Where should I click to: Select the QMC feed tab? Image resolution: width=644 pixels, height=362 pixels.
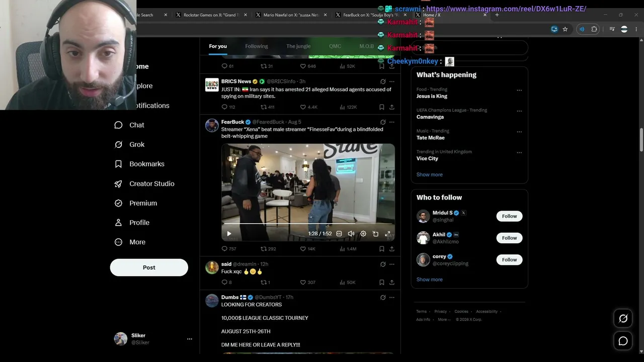pyautogui.click(x=335, y=46)
